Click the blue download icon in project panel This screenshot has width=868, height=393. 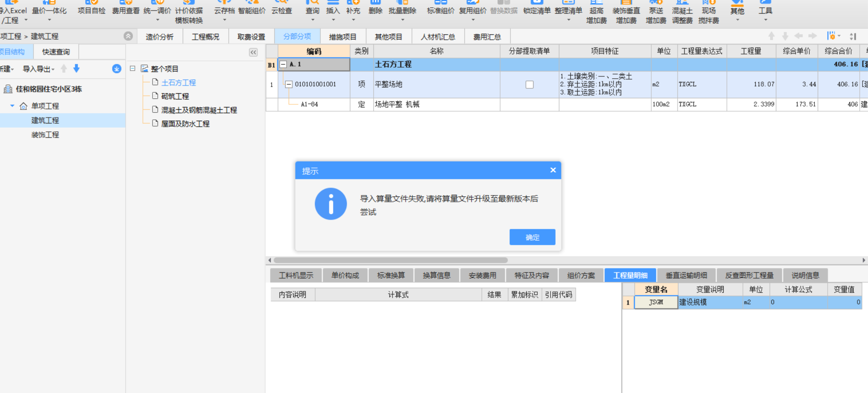coord(117,69)
